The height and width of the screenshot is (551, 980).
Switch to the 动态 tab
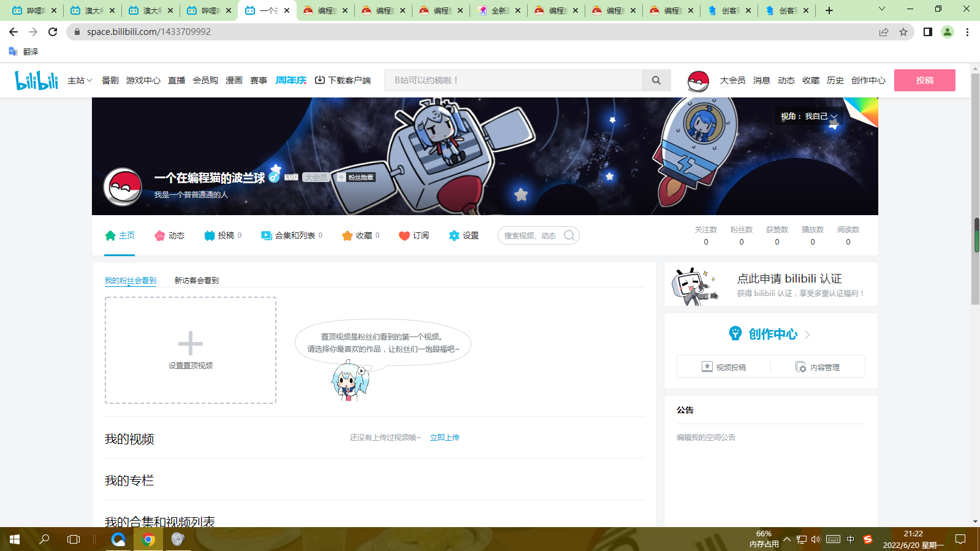170,235
